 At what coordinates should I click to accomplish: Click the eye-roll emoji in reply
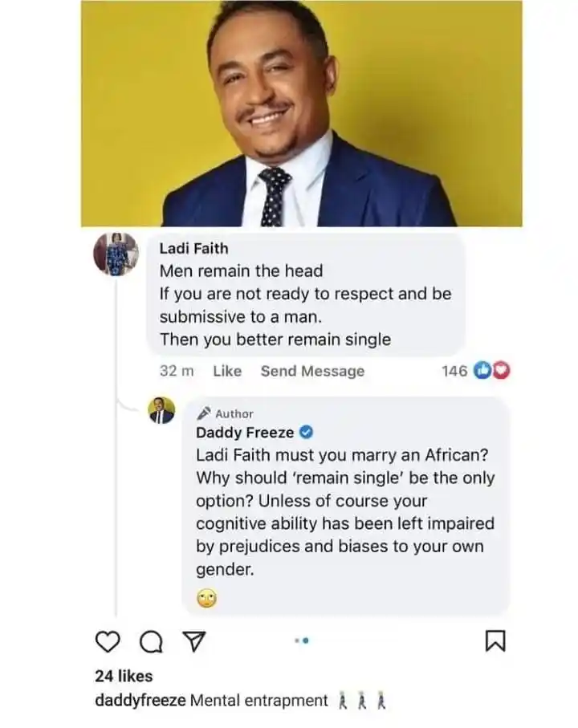[207, 599]
